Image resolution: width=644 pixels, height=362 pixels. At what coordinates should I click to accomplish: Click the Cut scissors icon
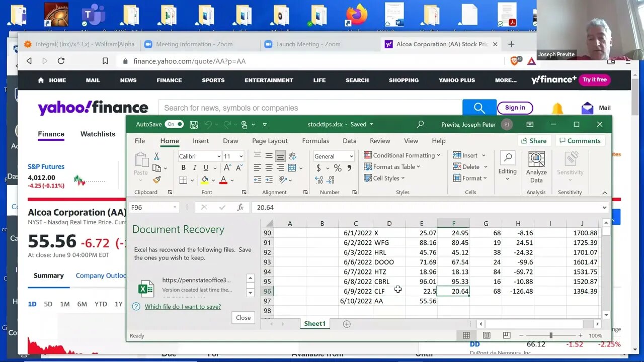point(156,156)
